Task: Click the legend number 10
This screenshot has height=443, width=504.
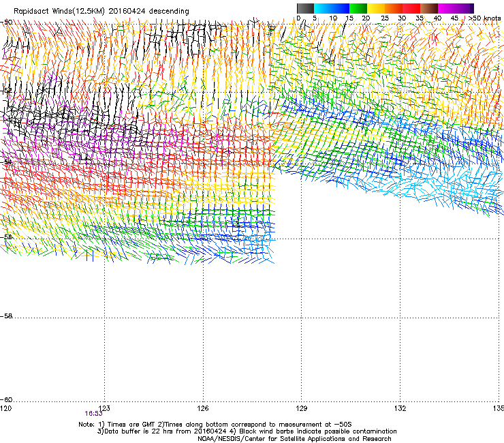Action: (x=333, y=18)
